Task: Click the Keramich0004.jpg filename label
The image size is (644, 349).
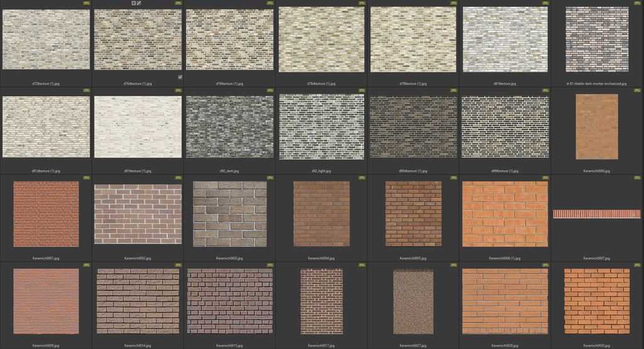Action: 321,258
